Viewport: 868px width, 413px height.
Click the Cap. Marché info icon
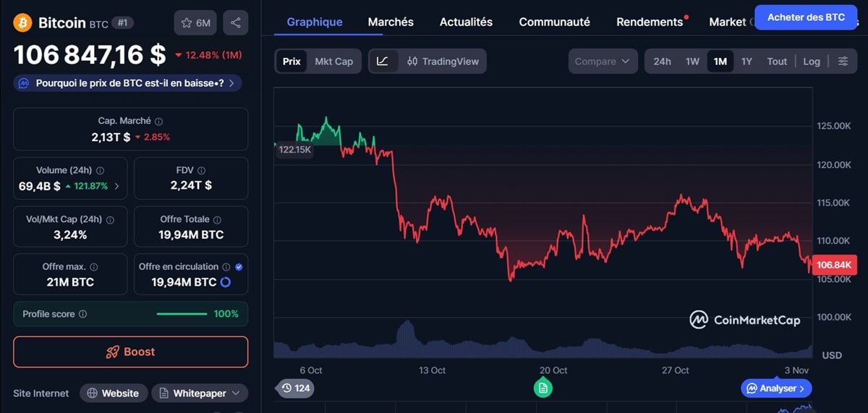159,122
